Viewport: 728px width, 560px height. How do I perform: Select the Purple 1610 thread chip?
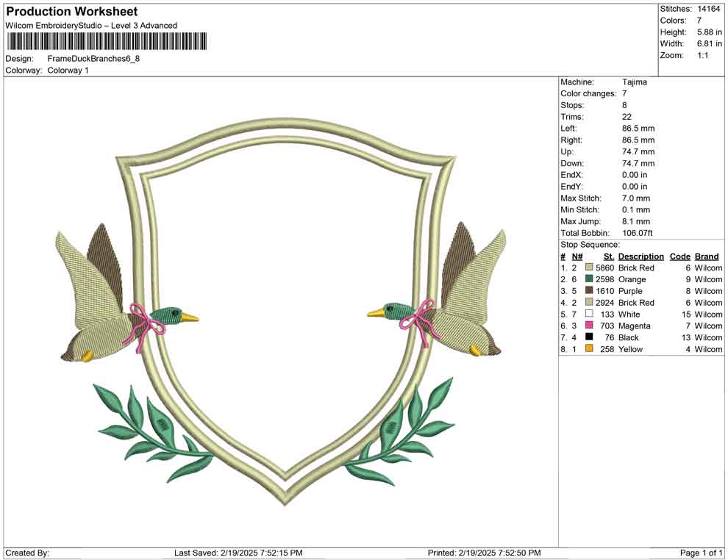[588, 291]
